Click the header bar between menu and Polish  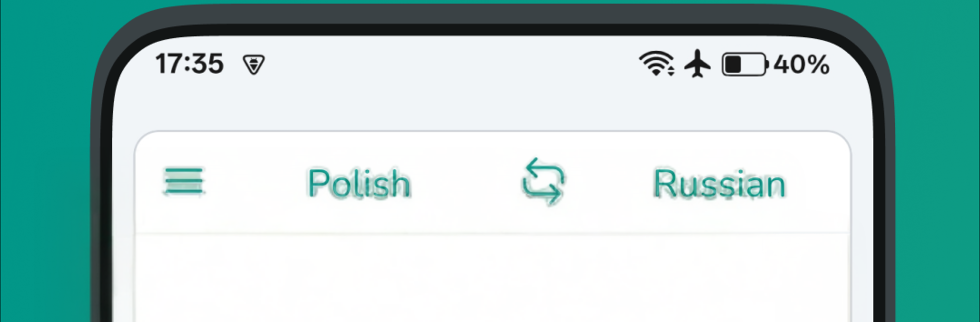tap(255, 182)
